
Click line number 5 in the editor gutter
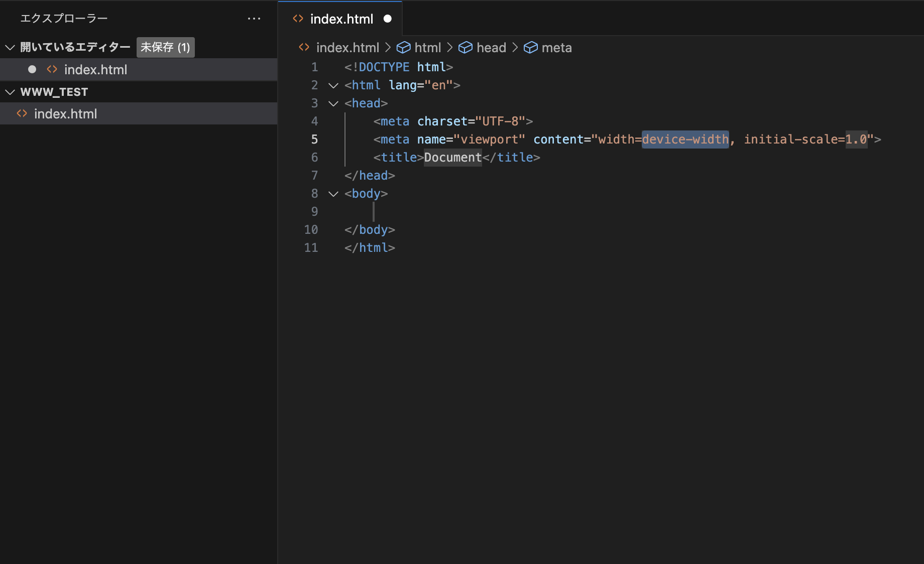[314, 139]
